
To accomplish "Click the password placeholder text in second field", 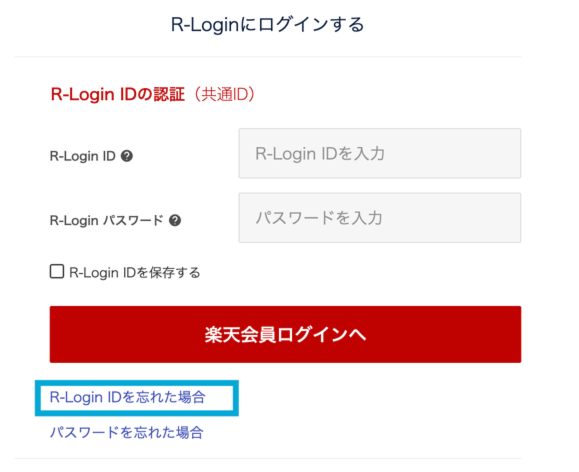I will pyautogui.click(x=319, y=218).
